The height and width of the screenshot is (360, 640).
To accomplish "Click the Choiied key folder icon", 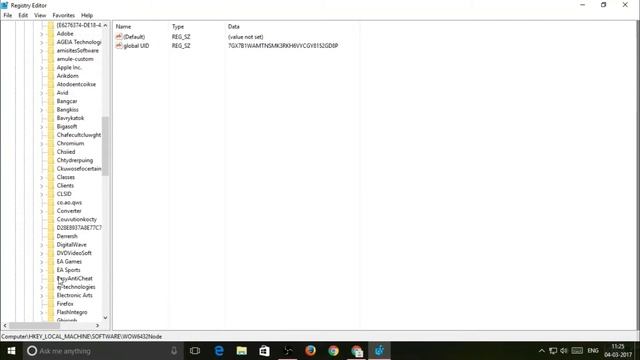I will (x=51, y=152).
